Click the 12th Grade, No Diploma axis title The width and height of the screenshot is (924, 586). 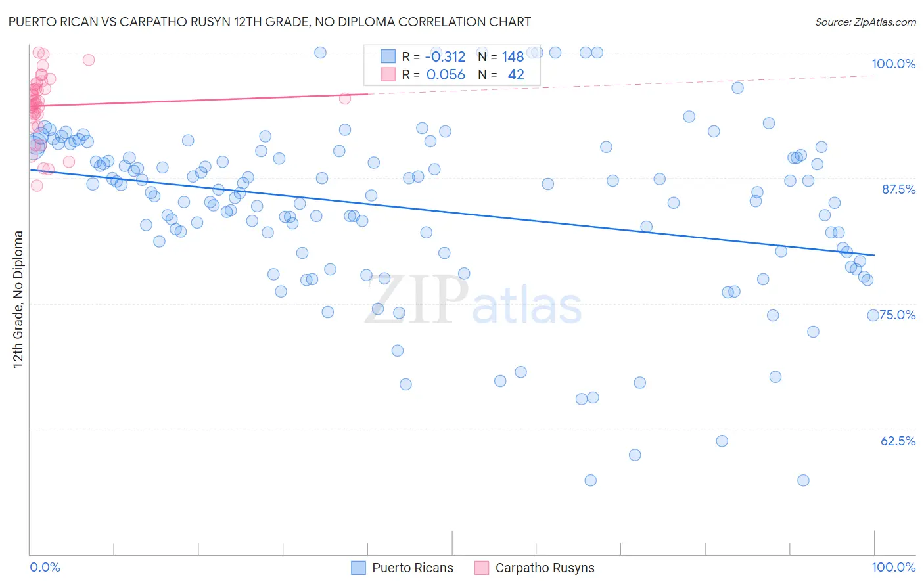point(18,299)
